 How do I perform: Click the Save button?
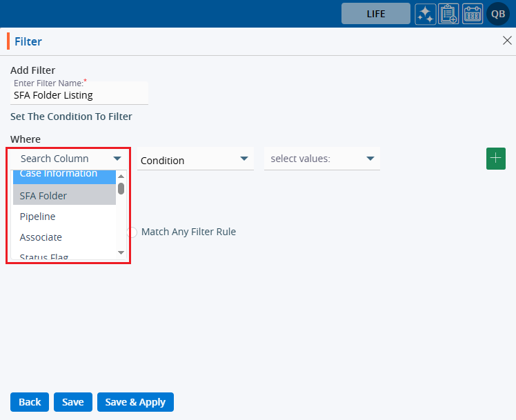tap(72, 402)
